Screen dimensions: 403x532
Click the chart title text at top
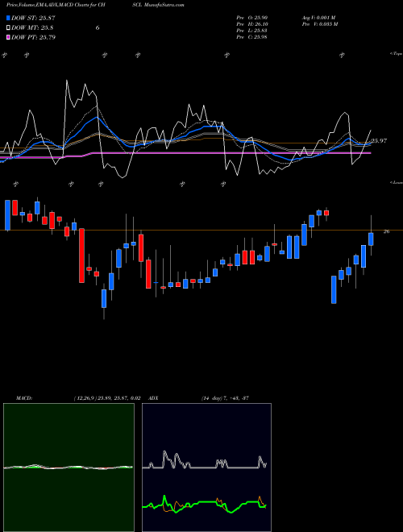[x=95, y=5]
